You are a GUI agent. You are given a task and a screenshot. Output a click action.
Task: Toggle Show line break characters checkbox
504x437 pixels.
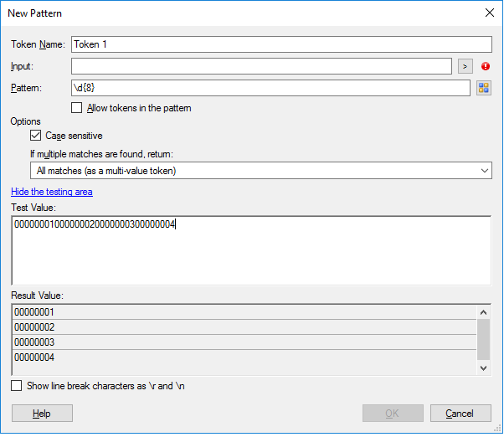(x=17, y=386)
